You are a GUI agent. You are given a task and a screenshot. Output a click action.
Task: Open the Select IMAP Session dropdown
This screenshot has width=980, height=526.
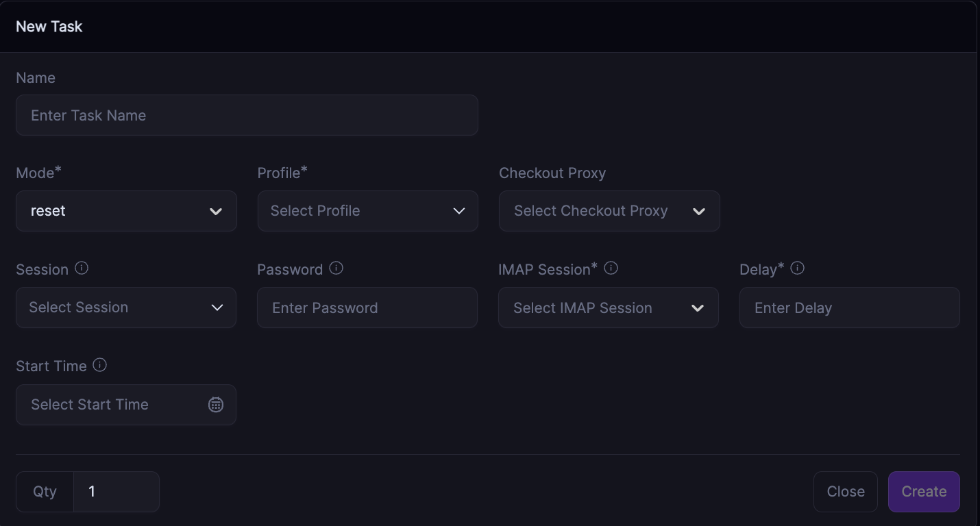point(596,308)
